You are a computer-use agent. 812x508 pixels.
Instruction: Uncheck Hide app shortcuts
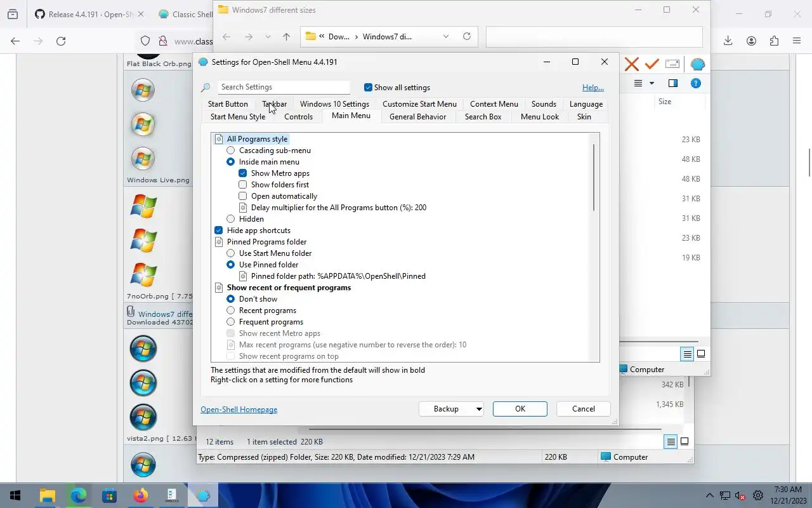pyautogui.click(x=218, y=231)
